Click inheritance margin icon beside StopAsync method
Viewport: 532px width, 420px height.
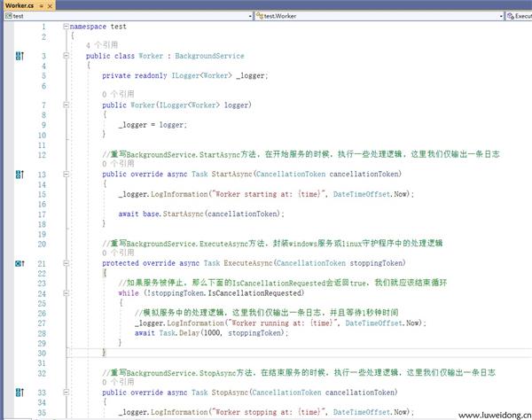coord(20,392)
